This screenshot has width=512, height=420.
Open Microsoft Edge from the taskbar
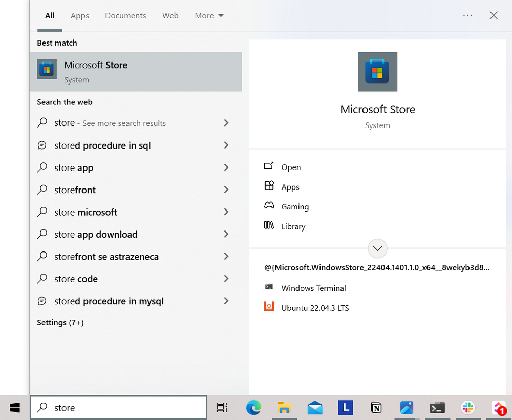point(253,408)
